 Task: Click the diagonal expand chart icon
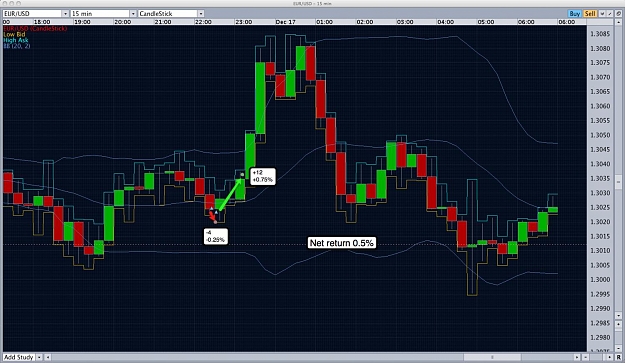pyautogui.click(x=609, y=14)
